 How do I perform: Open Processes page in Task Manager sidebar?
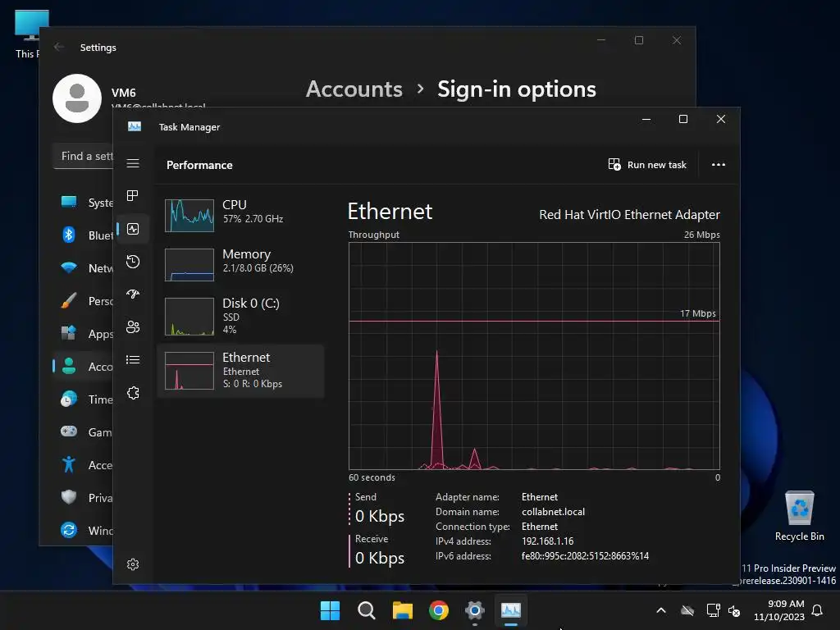[133, 195]
